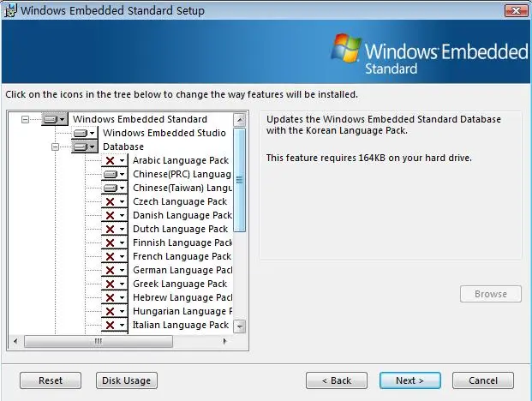Click the red X icon for Italian Language Pack

110,325
